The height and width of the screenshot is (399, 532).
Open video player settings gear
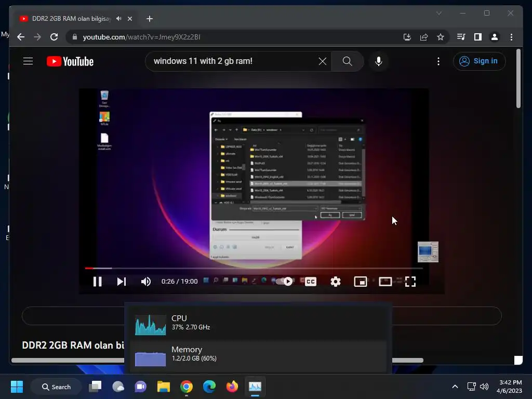pos(335,281)
